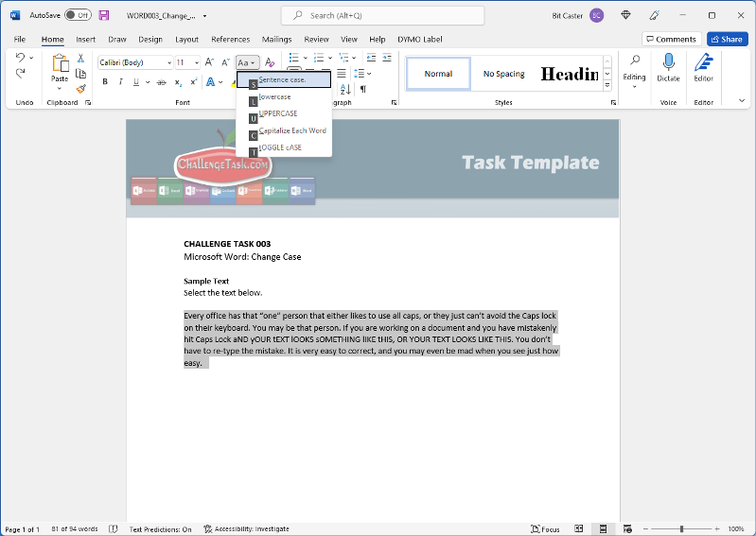Image resolution: width=756 pixels, height=536 pixels.
Task: Toggle Bold formatting
Action: pos(105,82)
